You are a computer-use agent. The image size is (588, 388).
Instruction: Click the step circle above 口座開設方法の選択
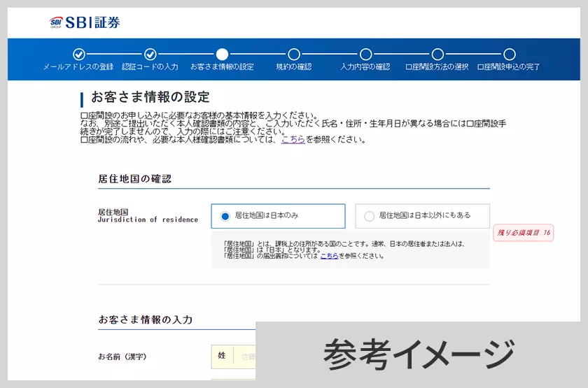[x=437, y=55]
